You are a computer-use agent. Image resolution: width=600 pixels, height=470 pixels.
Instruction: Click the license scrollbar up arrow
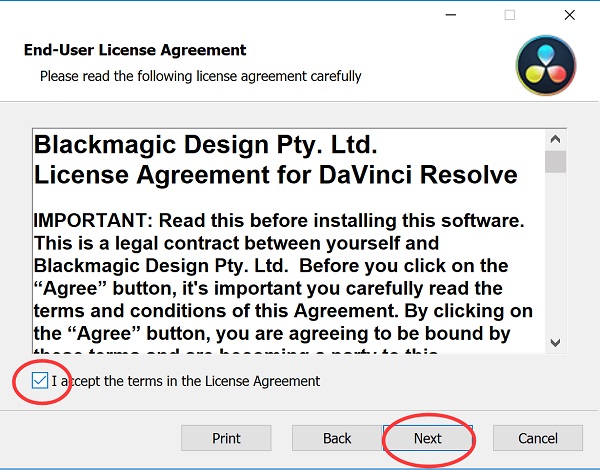(555, 139)
